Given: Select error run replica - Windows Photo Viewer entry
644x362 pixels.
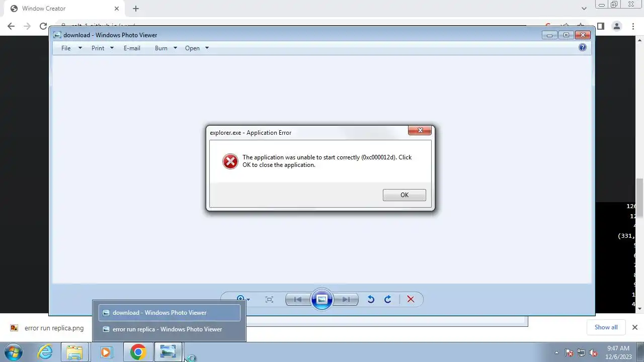Looking at the screenshot, I should (169, 329).
